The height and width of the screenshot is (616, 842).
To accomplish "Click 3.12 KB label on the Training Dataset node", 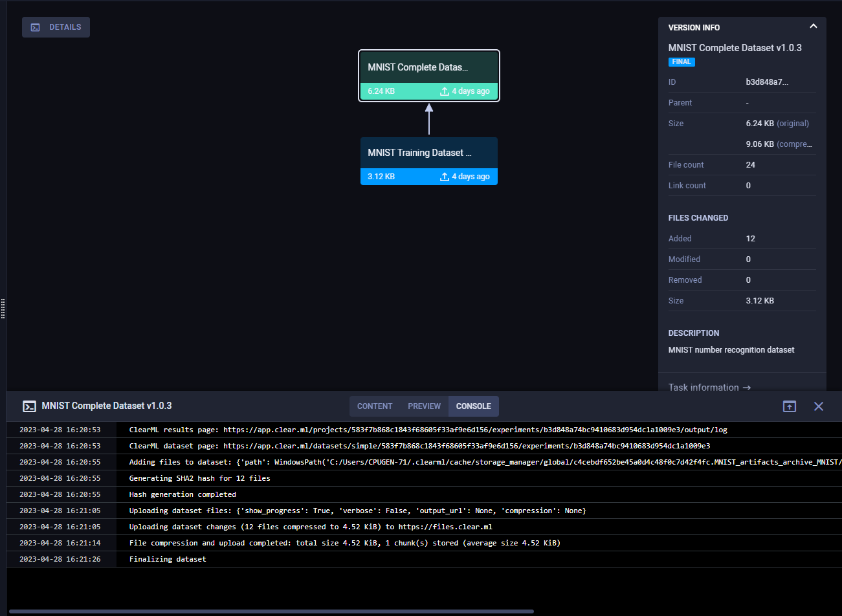I will tap(381, 177).
